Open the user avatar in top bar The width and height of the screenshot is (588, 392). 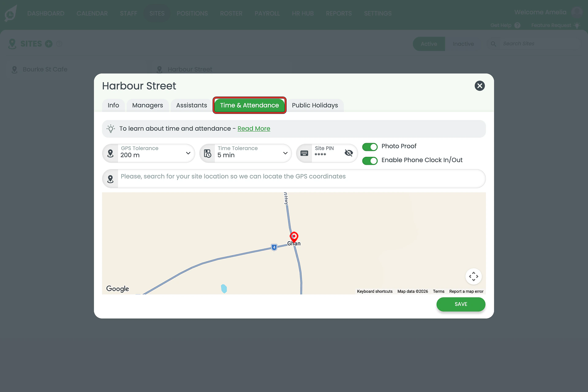577,12
